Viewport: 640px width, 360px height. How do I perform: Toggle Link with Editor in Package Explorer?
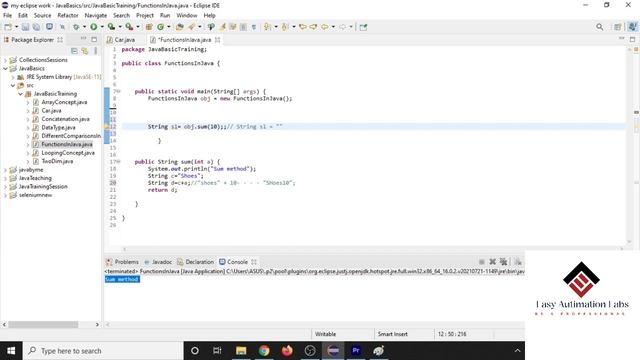[84, 51]
